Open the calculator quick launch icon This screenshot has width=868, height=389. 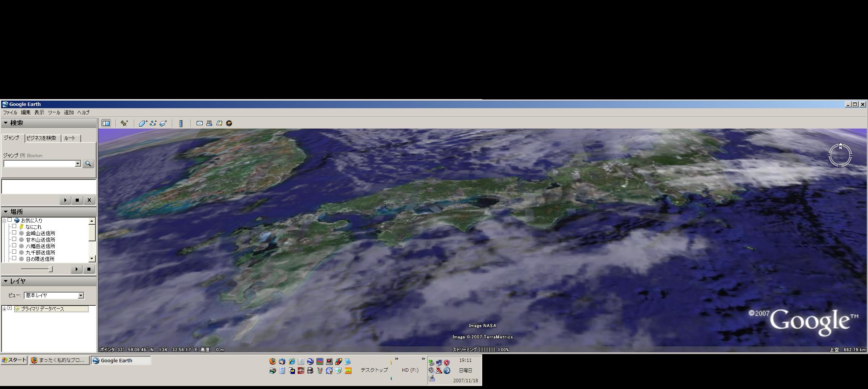282,371
